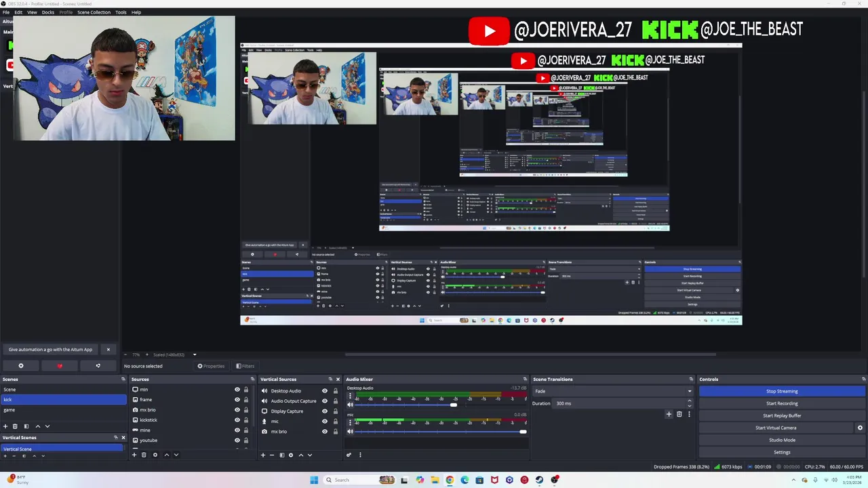Toggle lock on mine source
This screenshot has height=488, width=868.
246,430
